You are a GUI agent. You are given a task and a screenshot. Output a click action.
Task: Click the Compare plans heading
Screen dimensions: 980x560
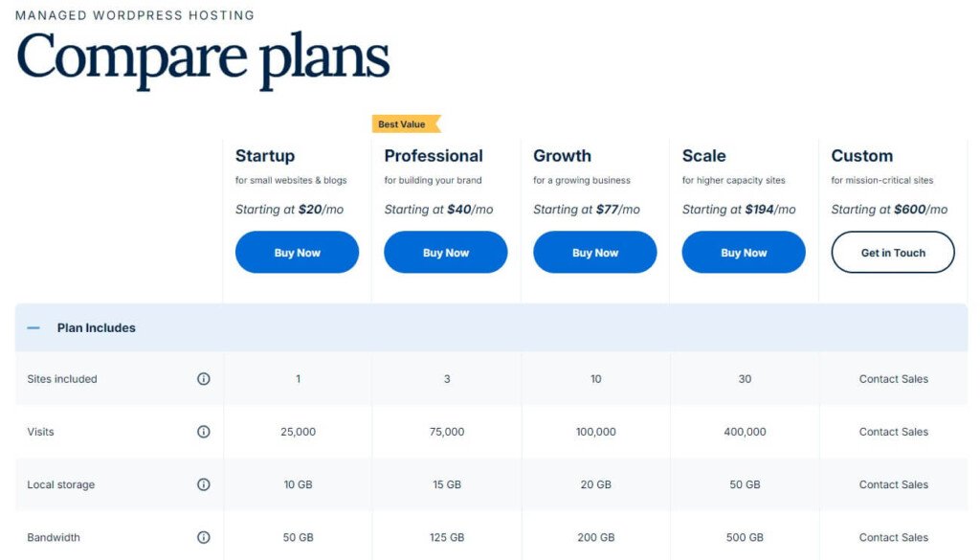point(203,57)
